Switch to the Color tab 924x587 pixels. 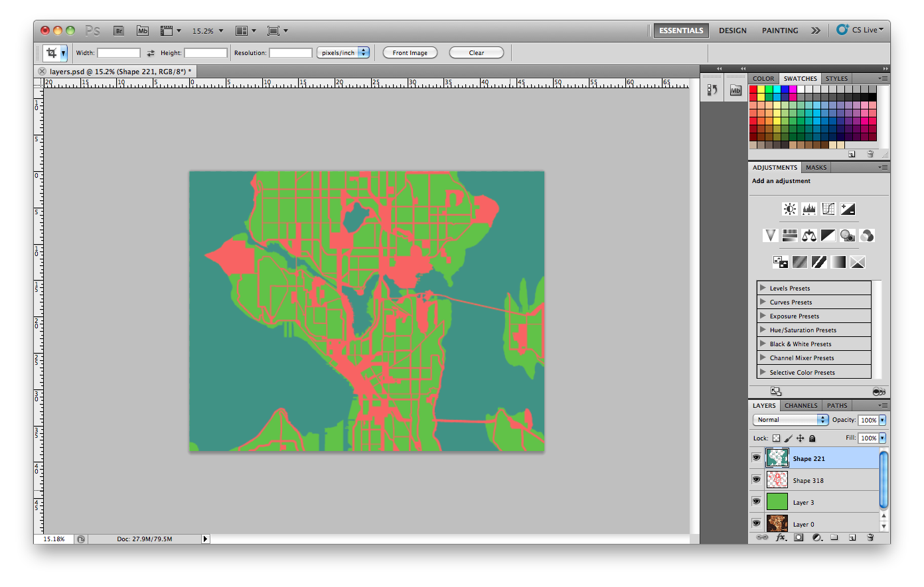point(763,78)
